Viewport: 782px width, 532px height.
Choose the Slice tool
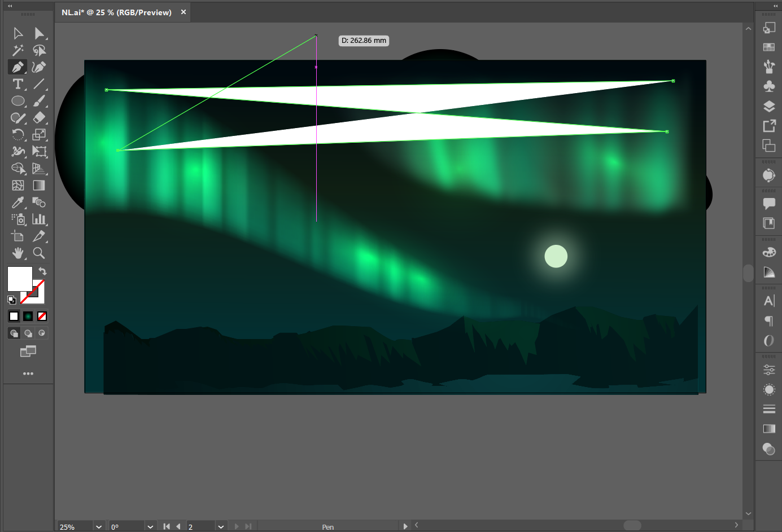click(x=39, y=236)
